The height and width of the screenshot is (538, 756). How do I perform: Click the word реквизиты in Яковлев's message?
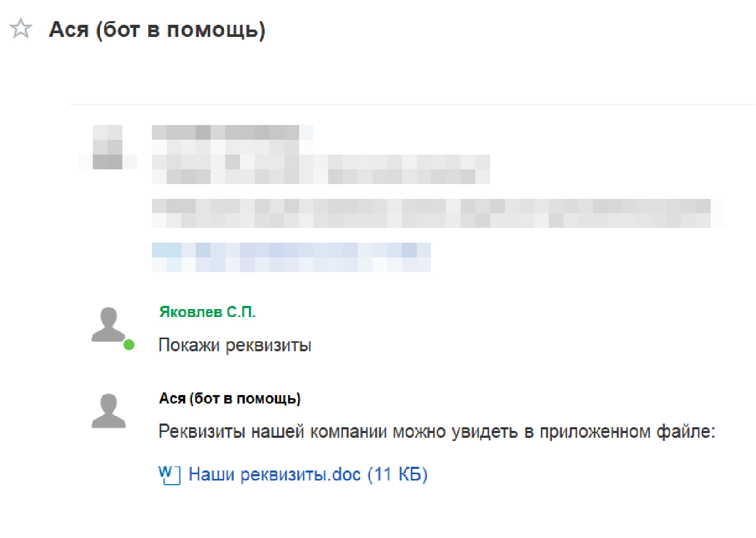269,346
